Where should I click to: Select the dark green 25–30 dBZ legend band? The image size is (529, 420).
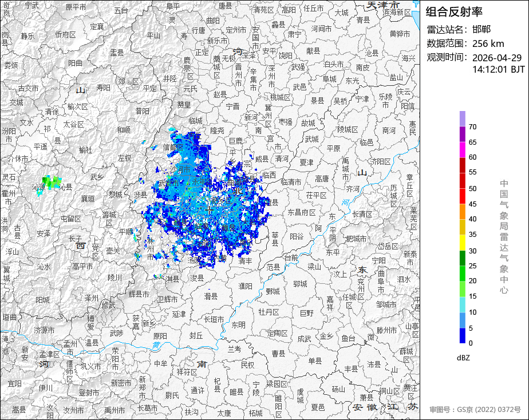point(462,258)
